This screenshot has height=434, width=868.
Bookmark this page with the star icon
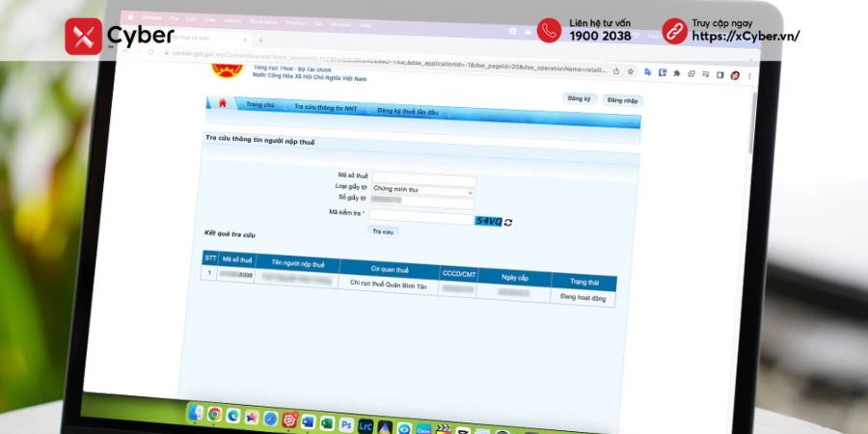630,71
